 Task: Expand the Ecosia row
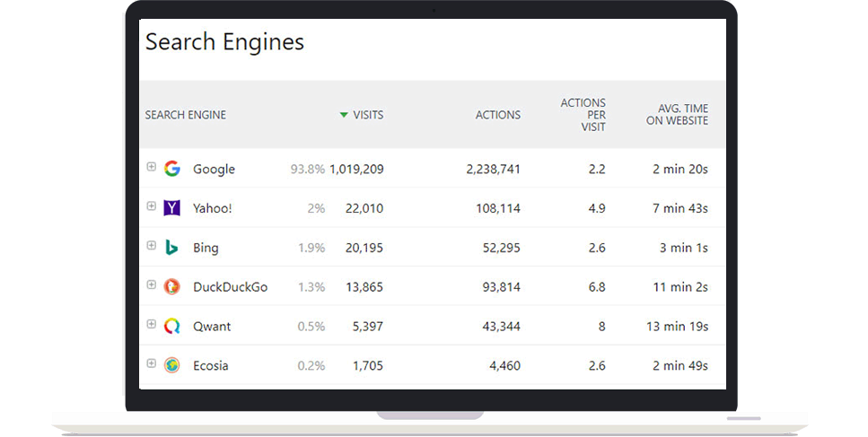[x=151, y=363]
